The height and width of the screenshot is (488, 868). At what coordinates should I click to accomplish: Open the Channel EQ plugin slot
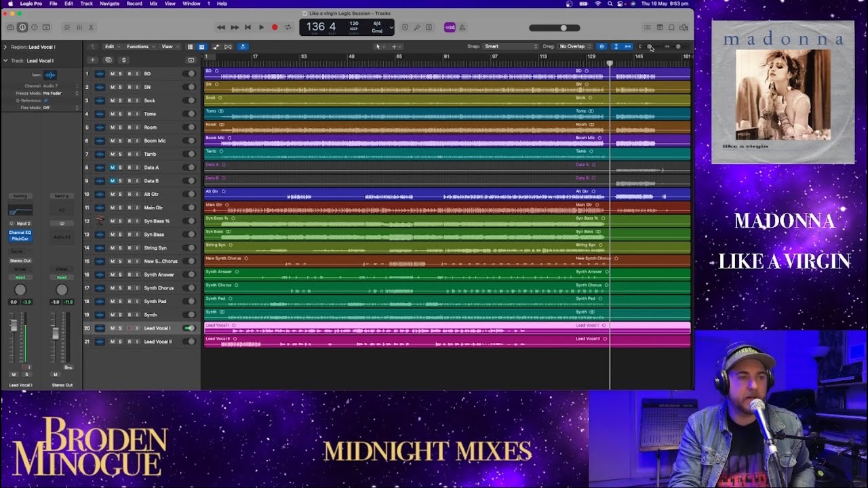(x=20, y=232)
